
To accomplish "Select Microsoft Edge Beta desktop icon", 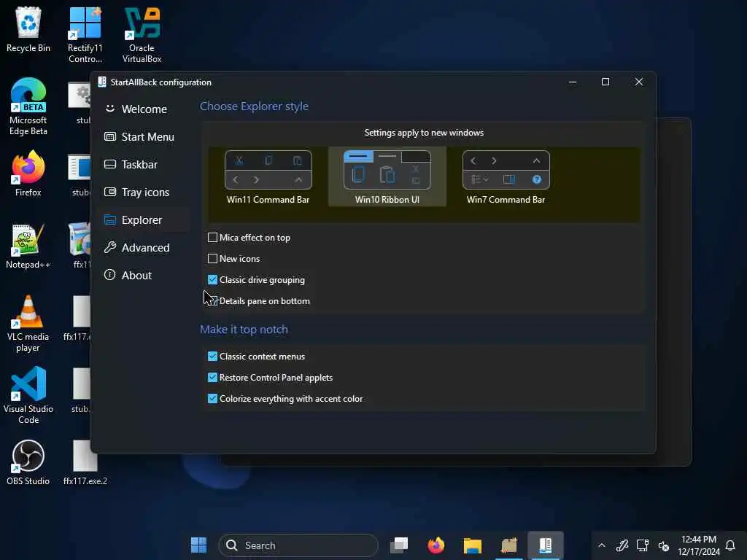I will point(28,106).
